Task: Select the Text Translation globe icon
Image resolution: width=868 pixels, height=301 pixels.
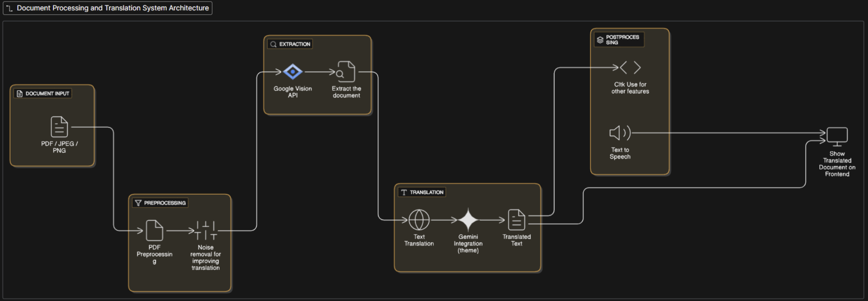Action: [419, 220]
